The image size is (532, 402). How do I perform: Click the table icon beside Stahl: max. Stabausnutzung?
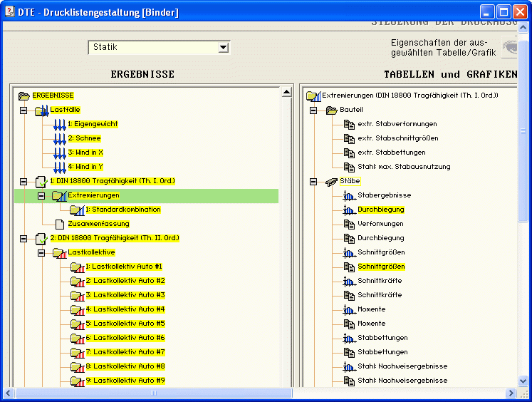click(349, 167)
